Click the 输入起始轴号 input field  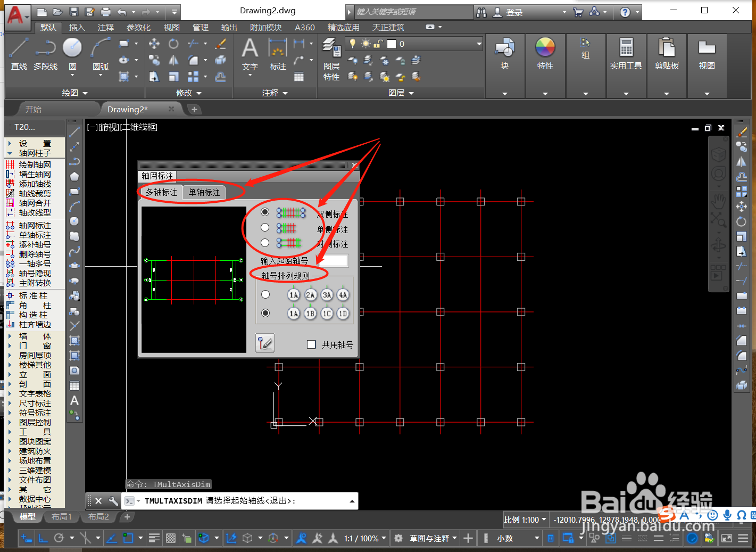[332, 260]
